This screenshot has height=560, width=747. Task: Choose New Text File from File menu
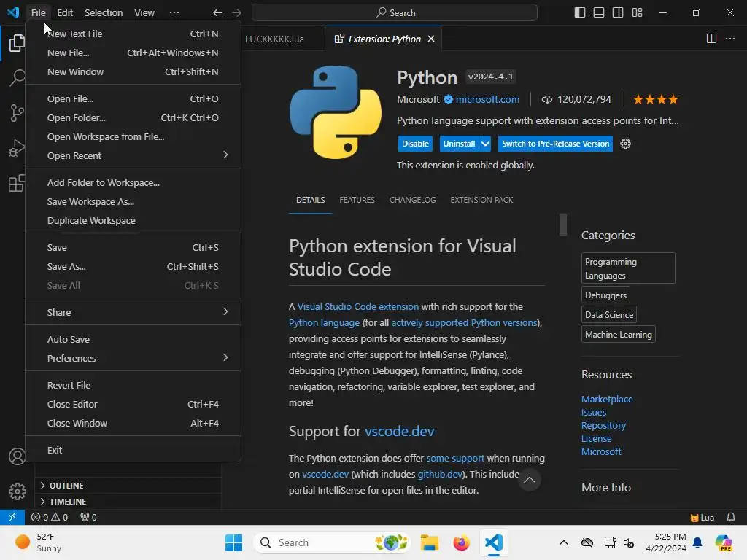point(133,34)
